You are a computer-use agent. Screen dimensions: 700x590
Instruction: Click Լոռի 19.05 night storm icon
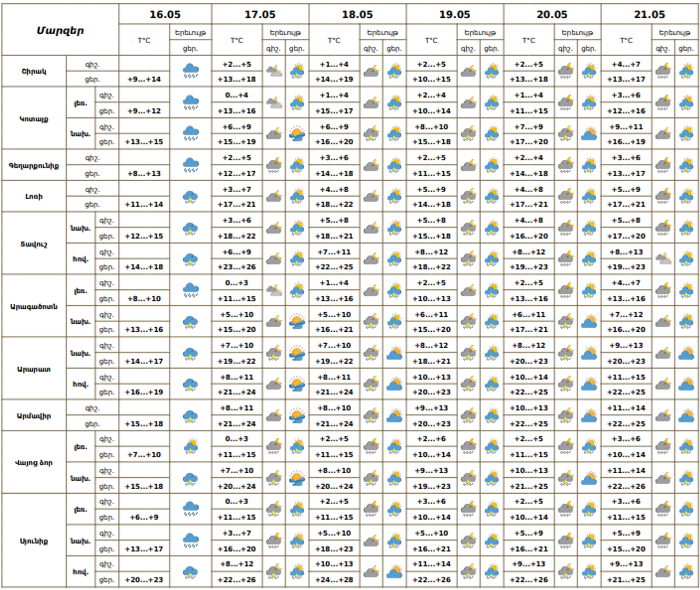click(x=468, y=196)
